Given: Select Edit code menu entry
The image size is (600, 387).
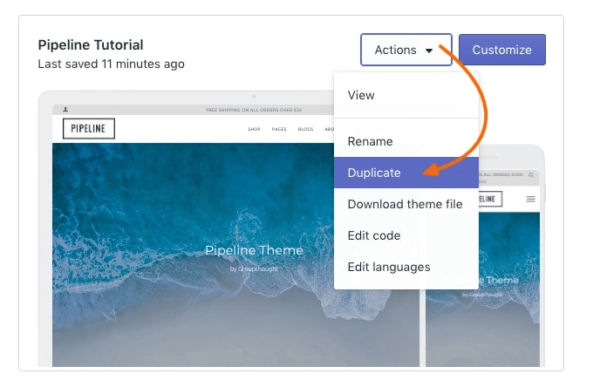Looking at the screenshot, I should tap(406, 235).
